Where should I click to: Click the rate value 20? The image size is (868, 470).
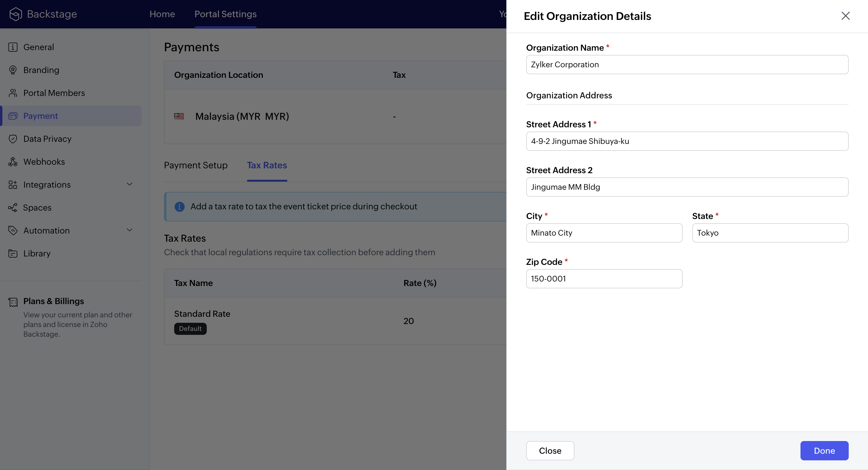408,321
